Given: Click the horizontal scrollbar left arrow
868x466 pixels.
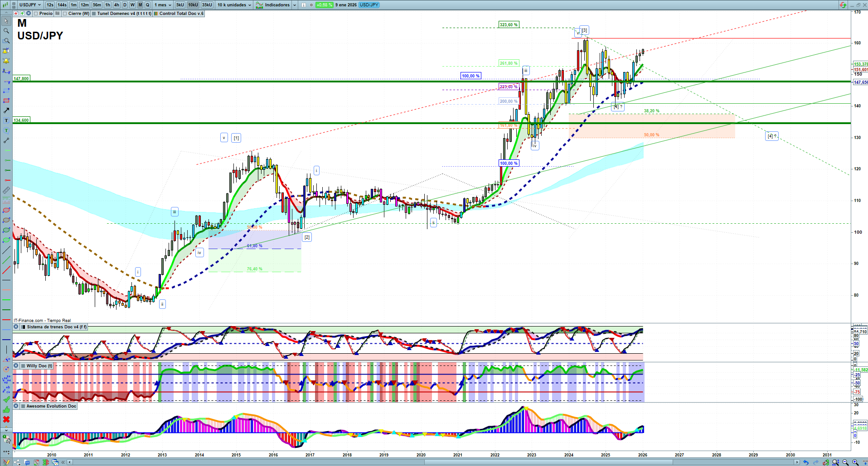Looking at the screenshot, I should click(x=70, y=462).
